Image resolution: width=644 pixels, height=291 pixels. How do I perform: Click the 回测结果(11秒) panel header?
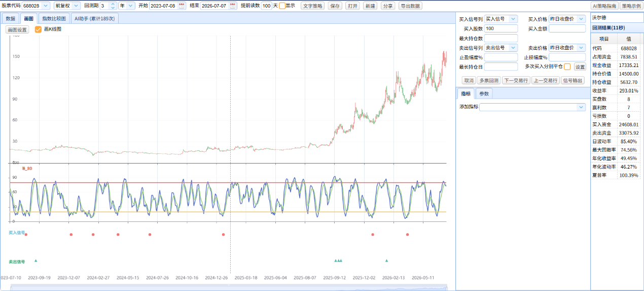[616, 27]
